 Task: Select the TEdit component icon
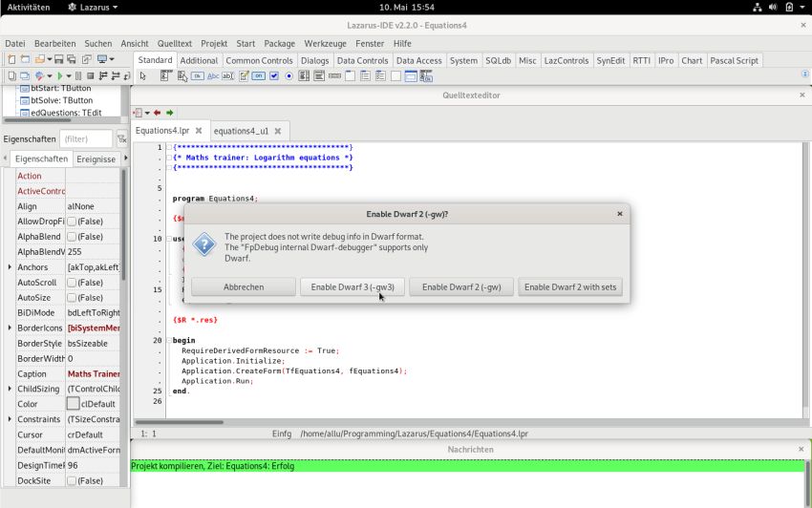(228, 76)
